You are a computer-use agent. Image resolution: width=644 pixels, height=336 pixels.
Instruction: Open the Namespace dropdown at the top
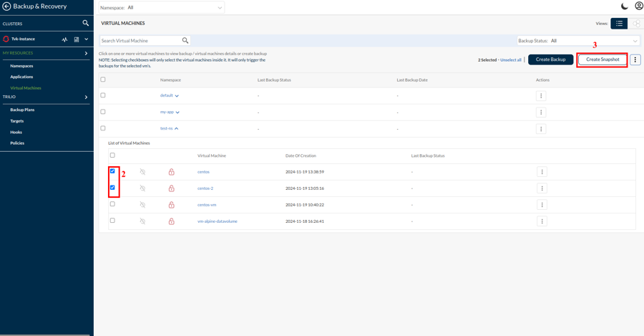point(162,8)
